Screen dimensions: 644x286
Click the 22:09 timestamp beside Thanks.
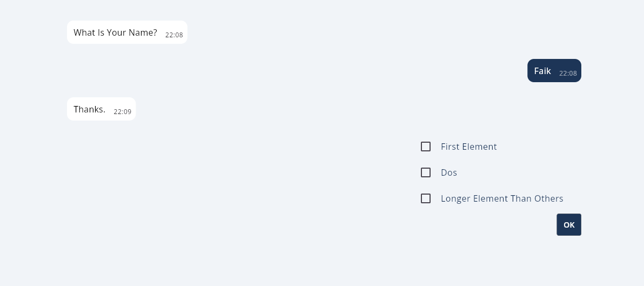(123, 112)
